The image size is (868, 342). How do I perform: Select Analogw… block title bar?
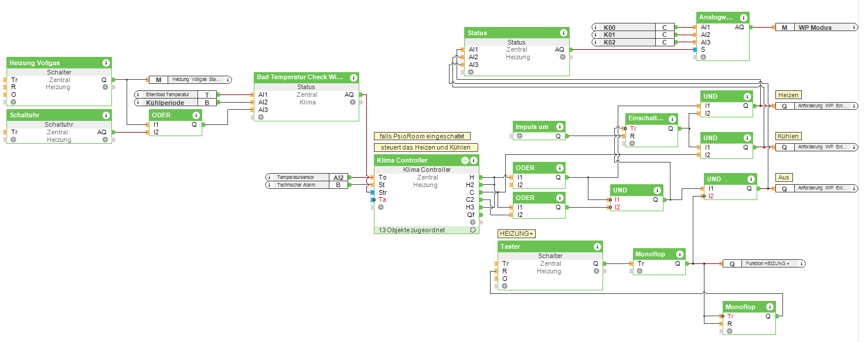point(723,18)
